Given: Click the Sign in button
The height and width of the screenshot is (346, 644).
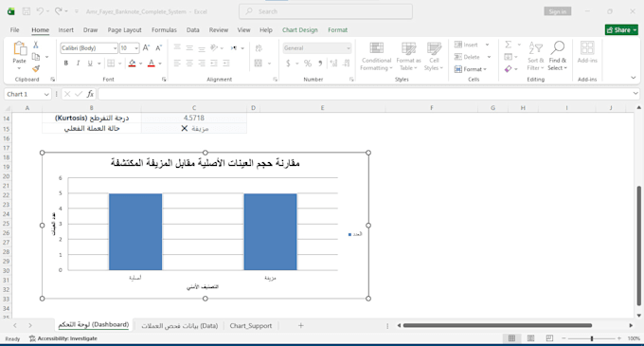Looking at the screenshot, I should [x=557, y=11].
